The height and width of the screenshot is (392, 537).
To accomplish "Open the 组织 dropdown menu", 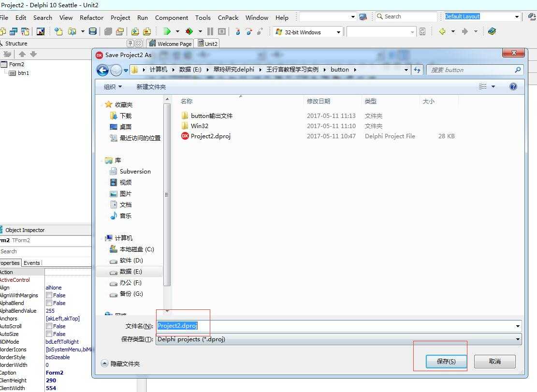I will coord(113,87).
